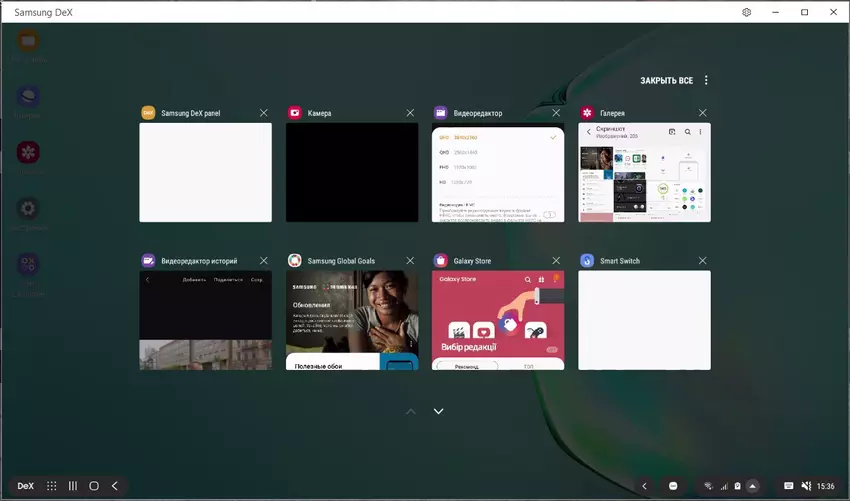Open Samsung DeX settings gear in title bar
The height and width of the screenshot is (501, 850).
pos(746,12)
